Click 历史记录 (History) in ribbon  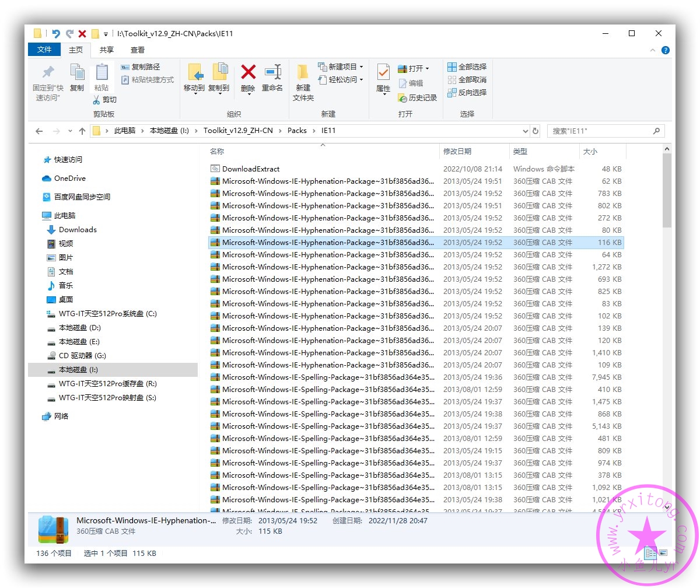(417, 98)
